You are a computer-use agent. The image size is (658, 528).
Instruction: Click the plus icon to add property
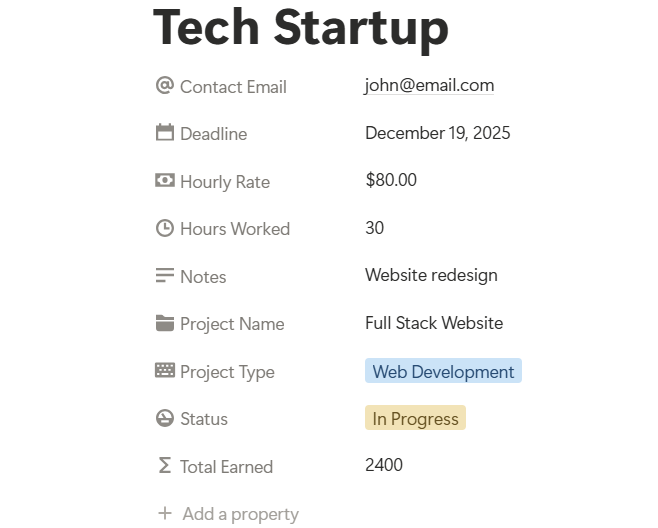click(165, 514)
